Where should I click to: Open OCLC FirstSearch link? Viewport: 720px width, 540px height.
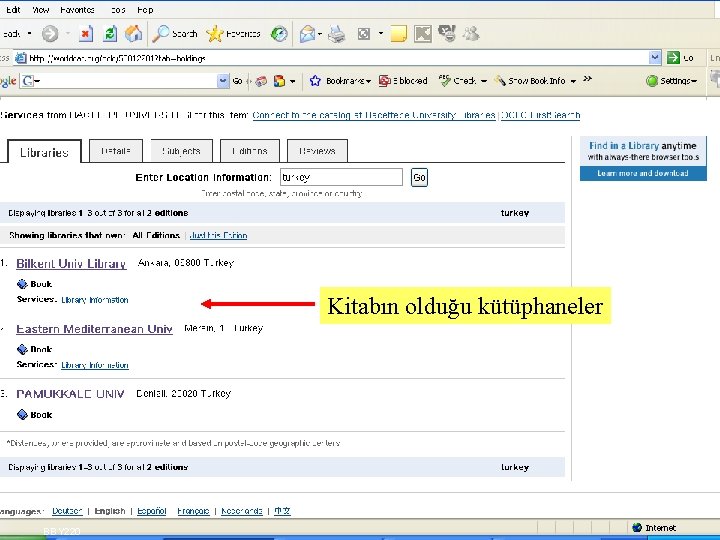540,115
